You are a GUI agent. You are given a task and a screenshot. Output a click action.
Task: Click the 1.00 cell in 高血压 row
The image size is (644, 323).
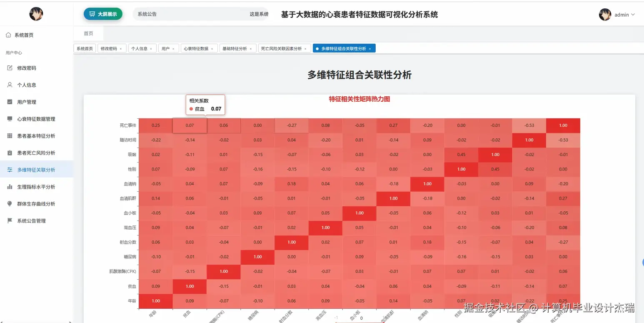(x=325, y=228)
